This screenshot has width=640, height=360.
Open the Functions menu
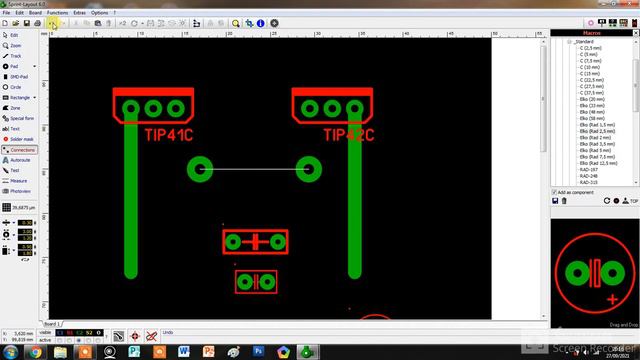click(x=58, y=13)
